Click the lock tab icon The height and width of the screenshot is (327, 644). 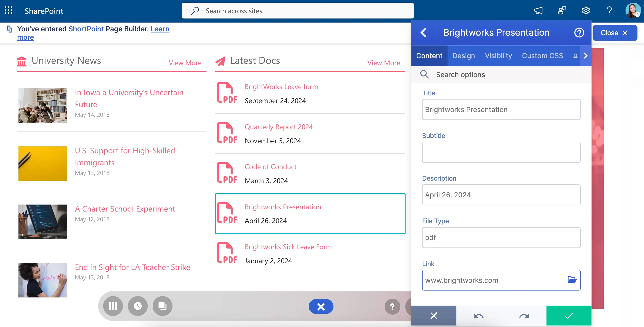[575, 56]
